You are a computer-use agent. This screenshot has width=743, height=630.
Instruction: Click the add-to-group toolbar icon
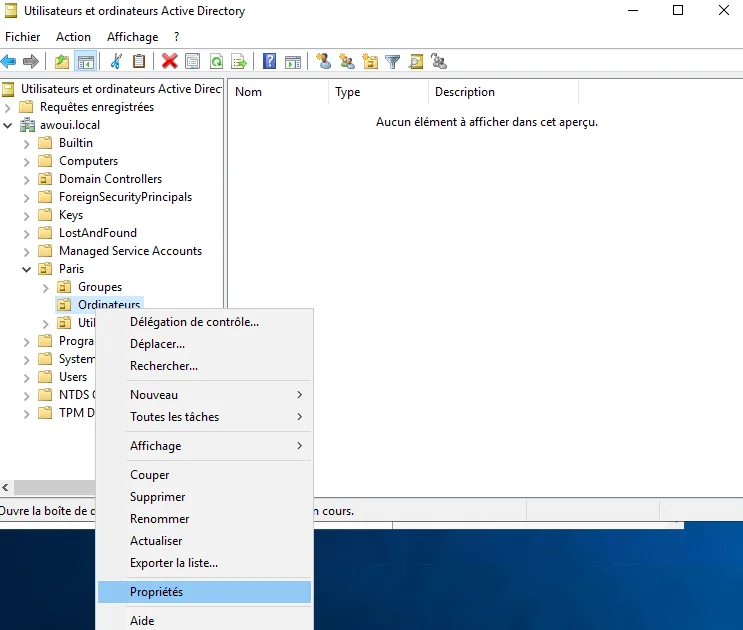[439, 62]
